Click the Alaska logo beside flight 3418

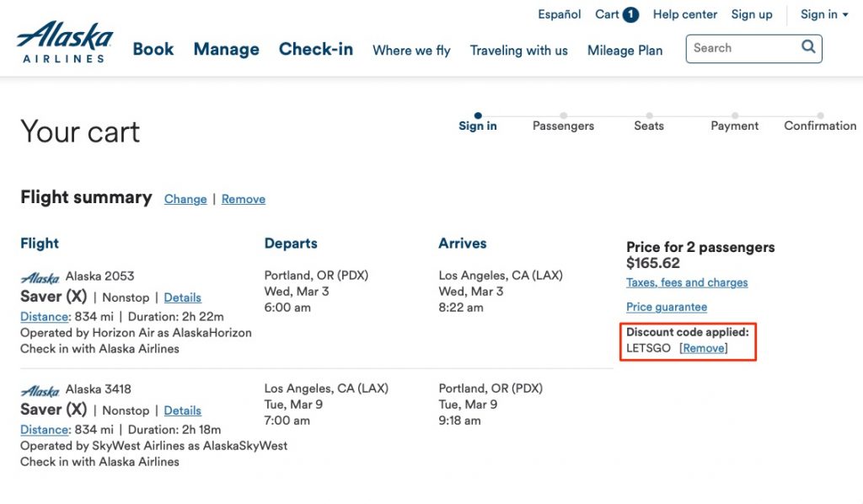tap(40, 390)
